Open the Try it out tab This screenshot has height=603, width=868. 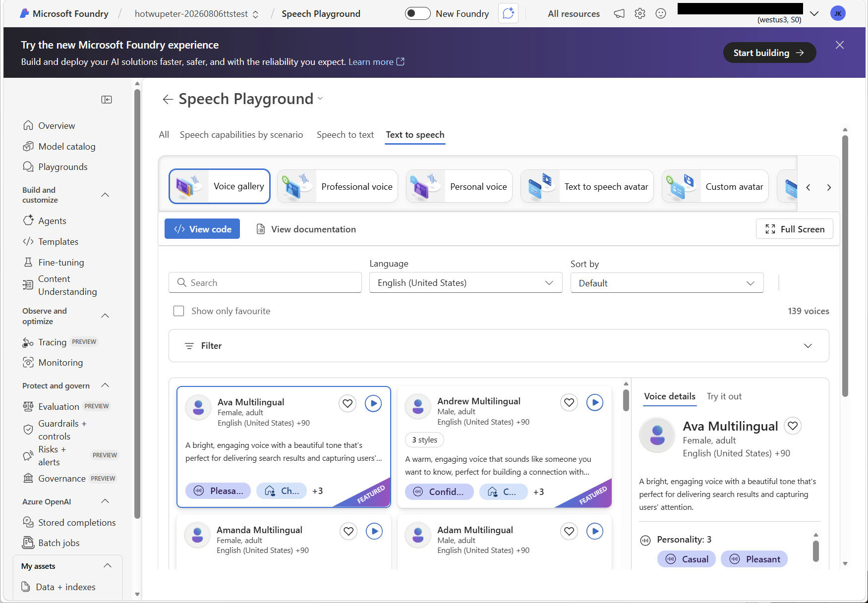coord(724,396)
